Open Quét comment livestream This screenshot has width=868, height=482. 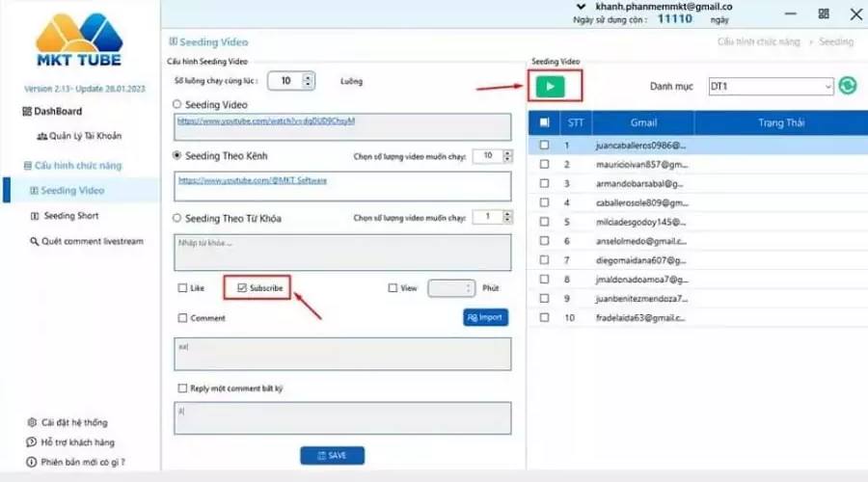pos(87,241)
